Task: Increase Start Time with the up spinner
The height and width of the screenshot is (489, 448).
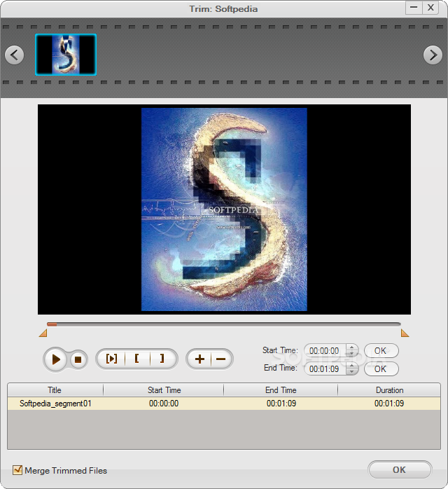Action: pos(351,347)
